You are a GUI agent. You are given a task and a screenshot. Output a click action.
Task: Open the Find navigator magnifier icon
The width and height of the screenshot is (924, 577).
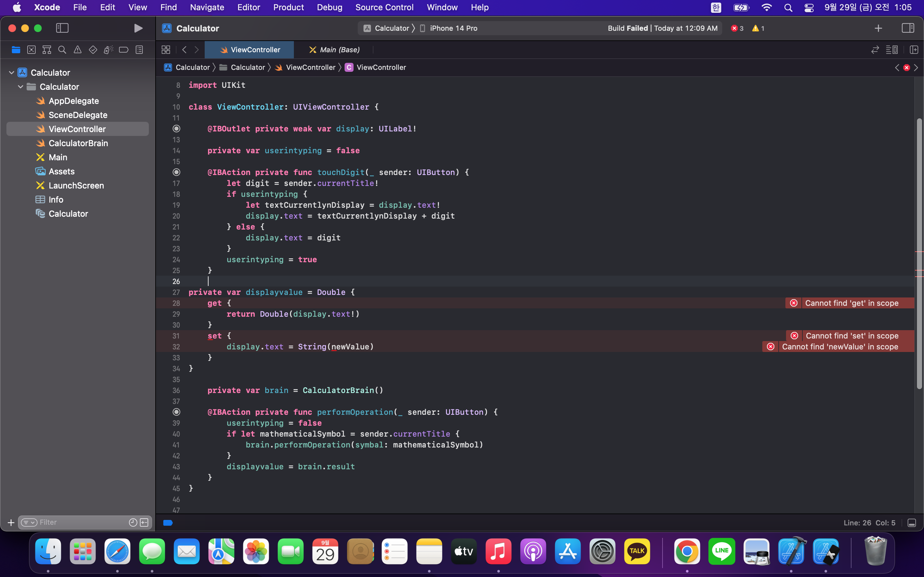[62, 50]
